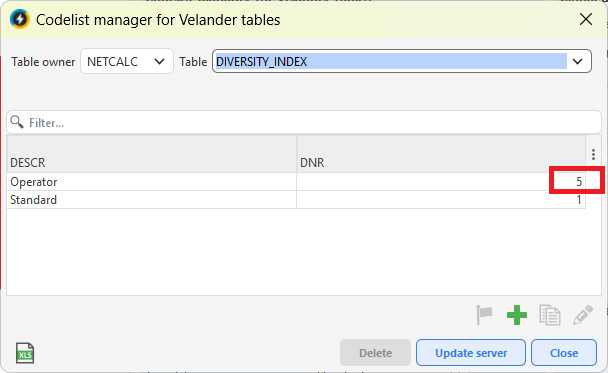The width and height of the screenshot is (608, 373).
Task: Open the Table owner NETCALC dropdown
Action: pos(127,61)
